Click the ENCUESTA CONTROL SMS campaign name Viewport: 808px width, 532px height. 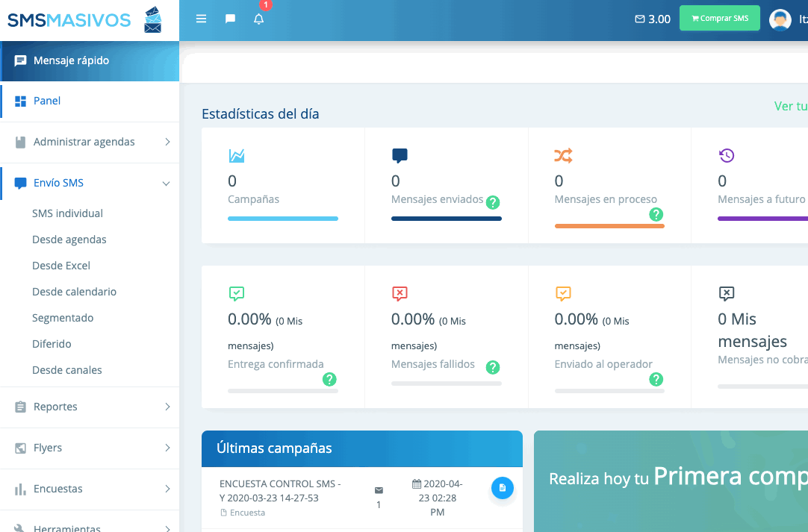click(280, 491)
